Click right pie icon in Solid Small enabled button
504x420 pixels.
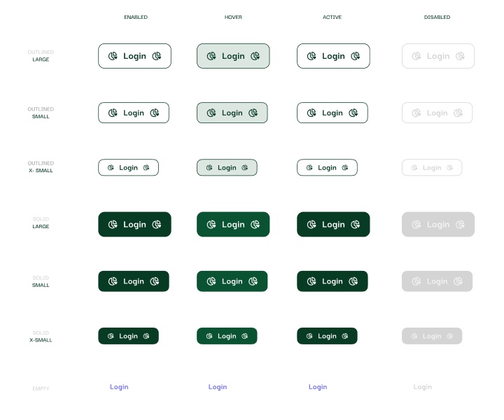point(155,281)
